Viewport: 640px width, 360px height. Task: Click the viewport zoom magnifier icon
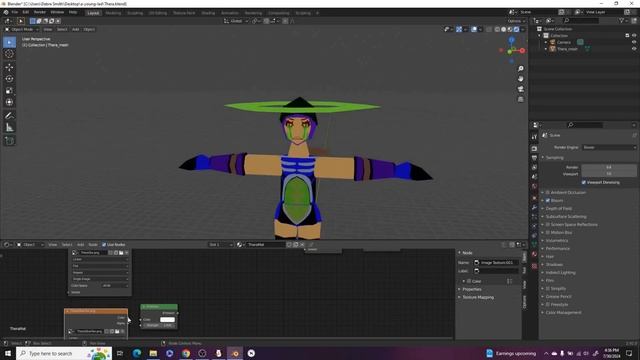point(520,69)
